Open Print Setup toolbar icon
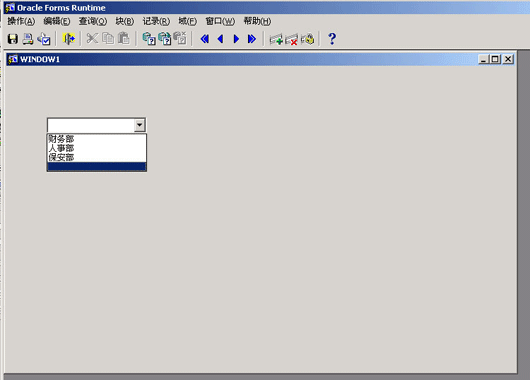 pyautogui.click(x=44, y=39)
